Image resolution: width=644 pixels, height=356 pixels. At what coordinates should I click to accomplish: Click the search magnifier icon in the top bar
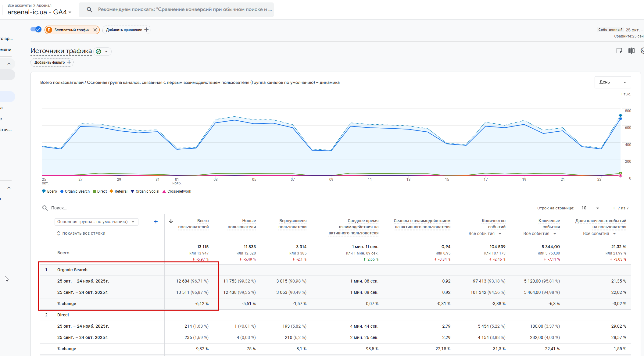(x=89, y=9)
